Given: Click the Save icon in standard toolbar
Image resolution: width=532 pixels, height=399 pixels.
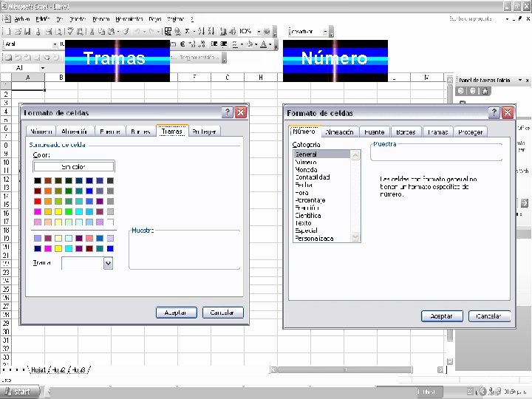Looking at the screenshot, I should [x=27, y=32].
